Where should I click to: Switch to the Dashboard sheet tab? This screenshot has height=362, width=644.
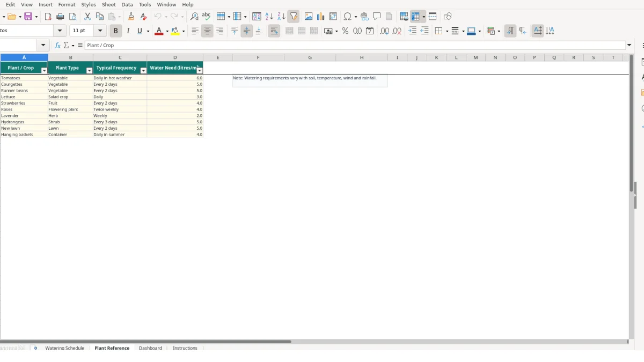(x=150, y=348)
